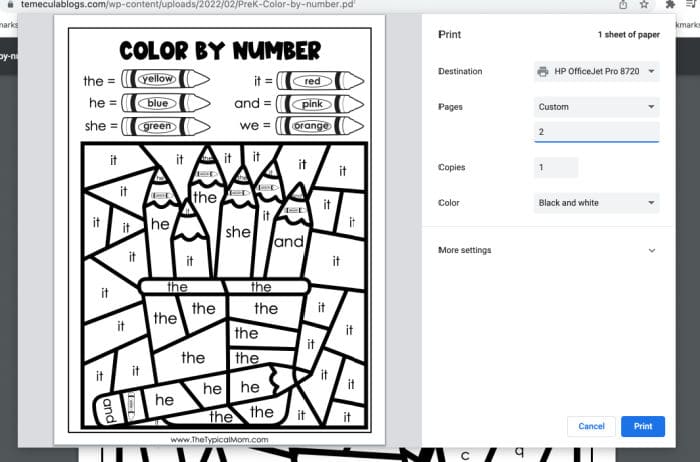The width and height of the screenshot is (700, 462).
Task: Cancel the print dialog
Action: click(591, 426)
